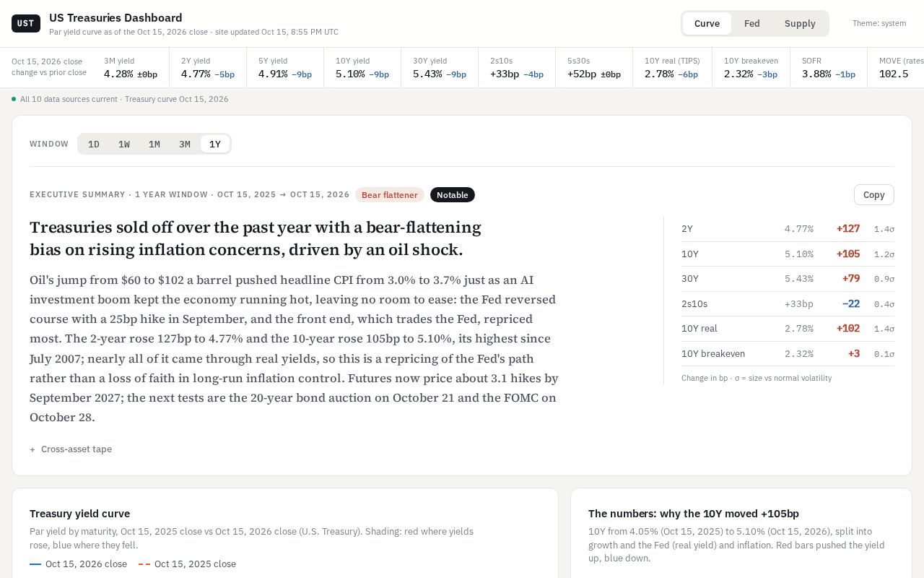Click the Treasury yield curve heading
This screenshot has width=924, height=578.
click(x=79, y=514)
